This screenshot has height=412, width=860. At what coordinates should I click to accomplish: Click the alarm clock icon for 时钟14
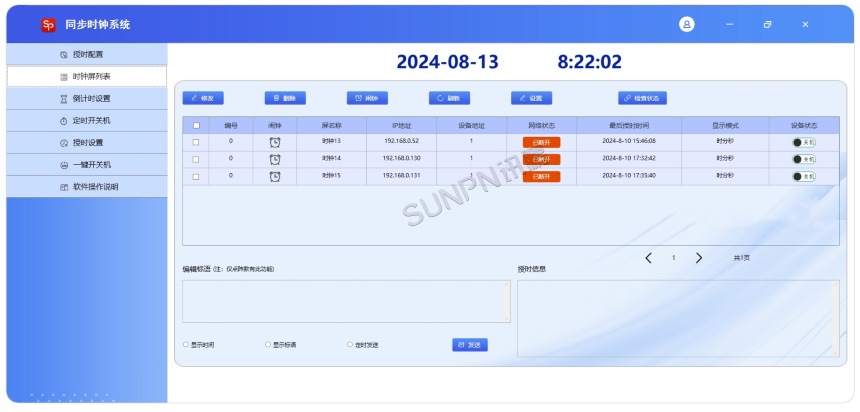pos(275,159)
